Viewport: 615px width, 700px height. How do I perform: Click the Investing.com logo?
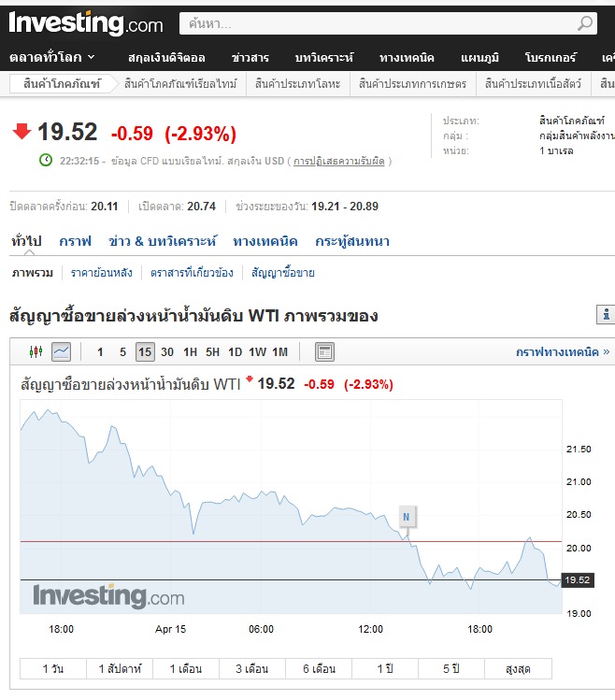tap(86, 23)
